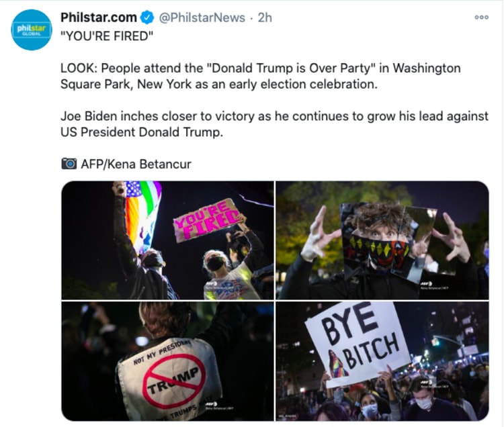Open the 'BYE BITCH' sign photo

click(382, 361)
